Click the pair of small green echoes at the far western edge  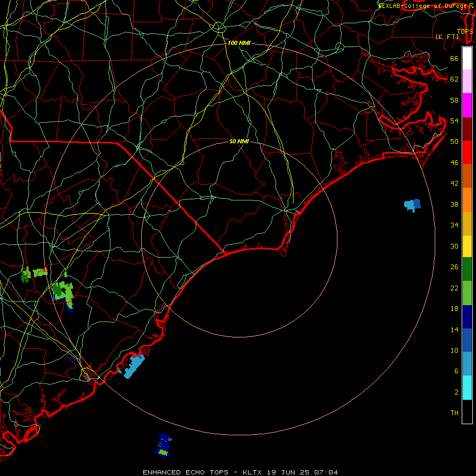coord(34,274)
